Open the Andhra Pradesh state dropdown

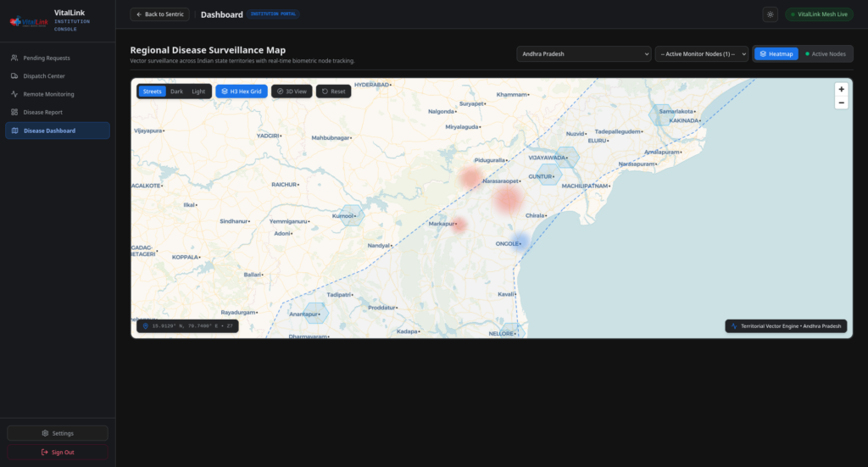coord(583,53)
